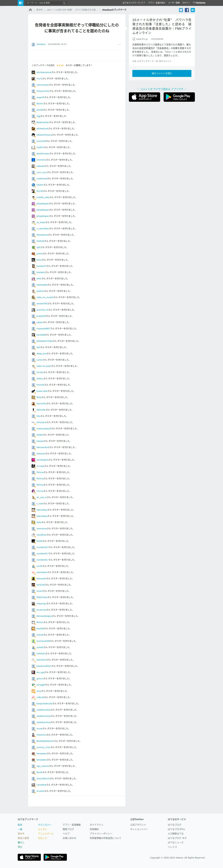Click the keyword or URL search field
223x868 pixels.
pyautogui.click(x=44, y=3)
